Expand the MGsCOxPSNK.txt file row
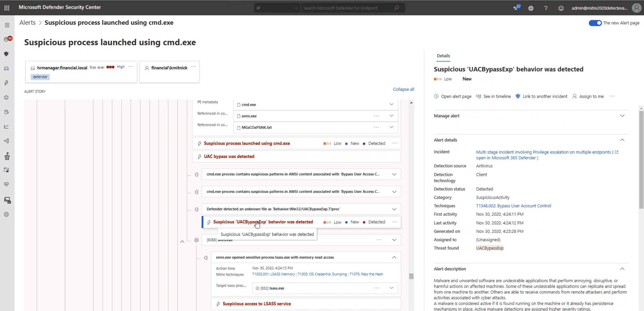The width and height of the screenshot is (644, 311). click(x=391, y=127)
